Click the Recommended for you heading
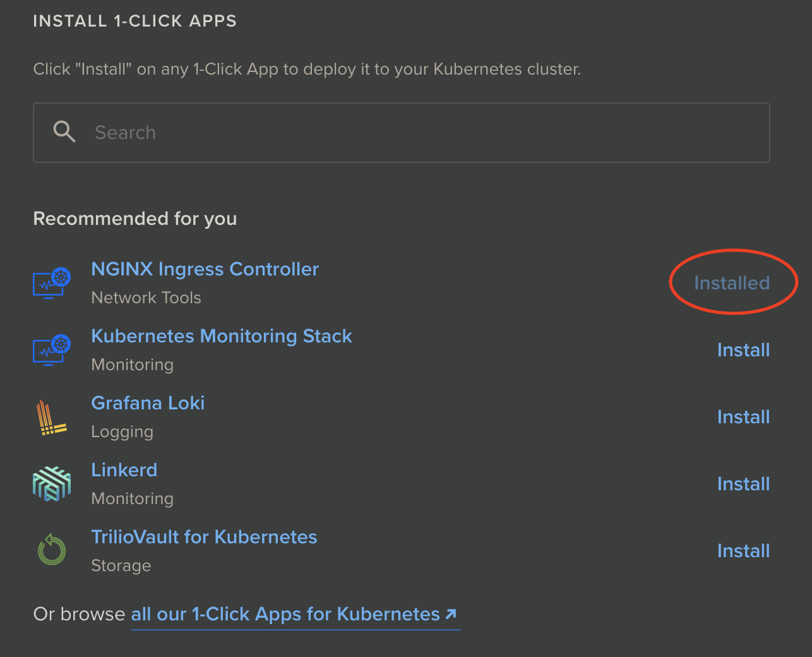The height and width of the screenshot is (657, 812). (135, 219)
